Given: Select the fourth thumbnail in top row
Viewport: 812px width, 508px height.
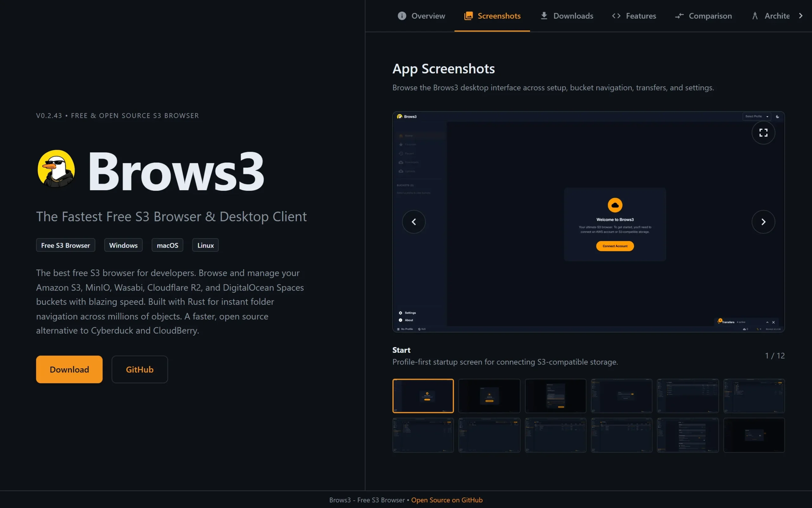Looking at the screenshot, I should tap(621, 396).
